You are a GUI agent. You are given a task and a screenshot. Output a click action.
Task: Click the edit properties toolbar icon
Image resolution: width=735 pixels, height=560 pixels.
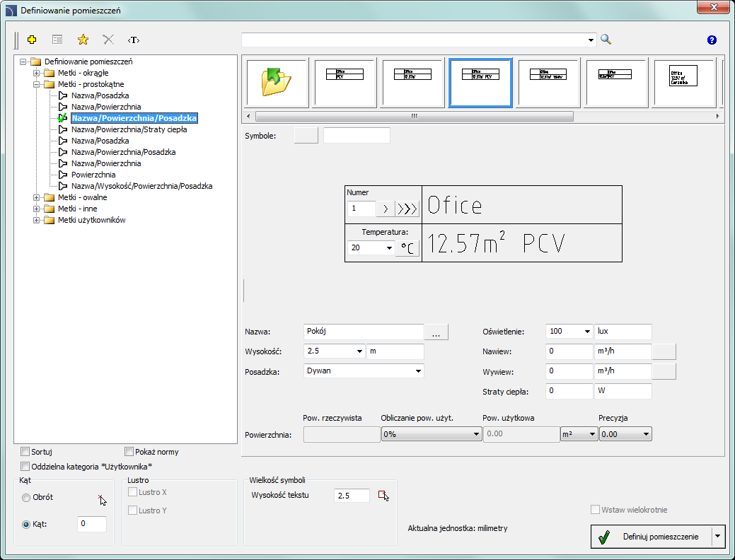57,40
